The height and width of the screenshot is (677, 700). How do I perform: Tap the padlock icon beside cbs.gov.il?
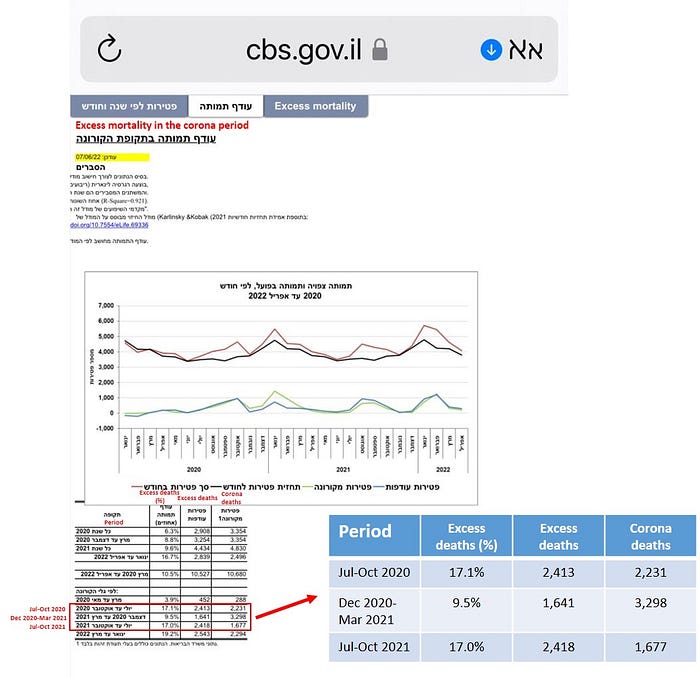tap(380, 49)
